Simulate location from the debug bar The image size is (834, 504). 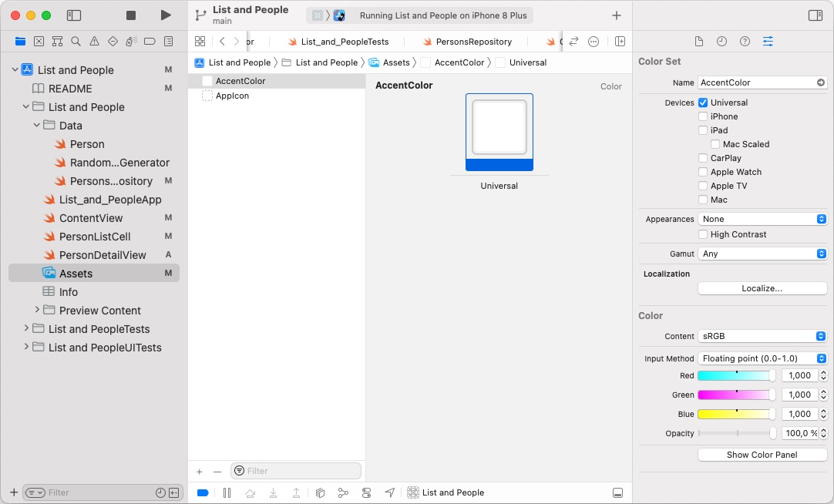pyautogui.click(x=390, y=493)
